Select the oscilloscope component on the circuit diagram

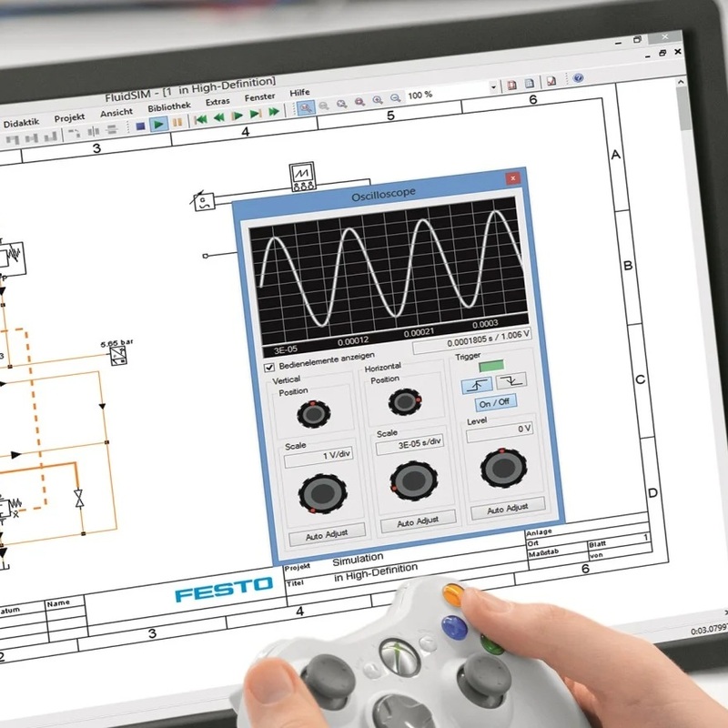(300, 176)
